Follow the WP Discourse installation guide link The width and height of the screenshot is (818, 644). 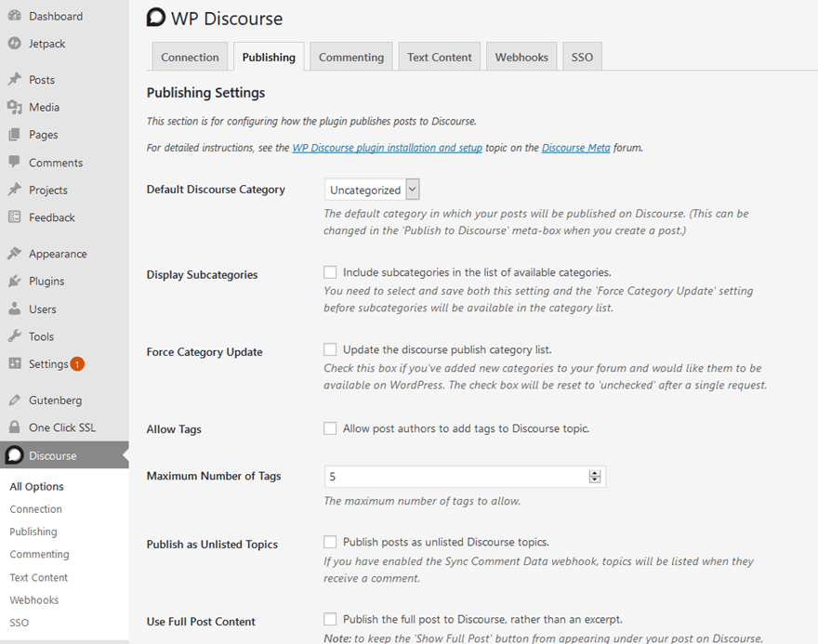click(388, 147)
